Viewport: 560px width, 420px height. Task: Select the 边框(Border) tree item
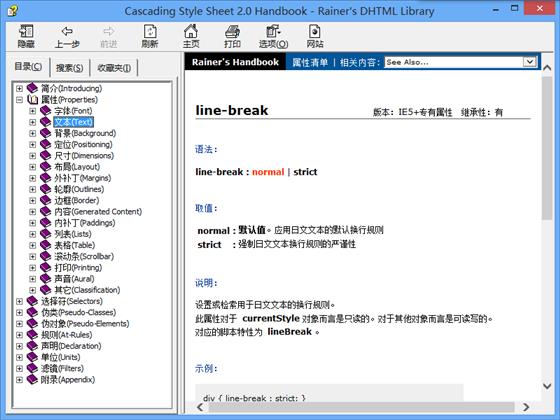[x=76, y=200]
